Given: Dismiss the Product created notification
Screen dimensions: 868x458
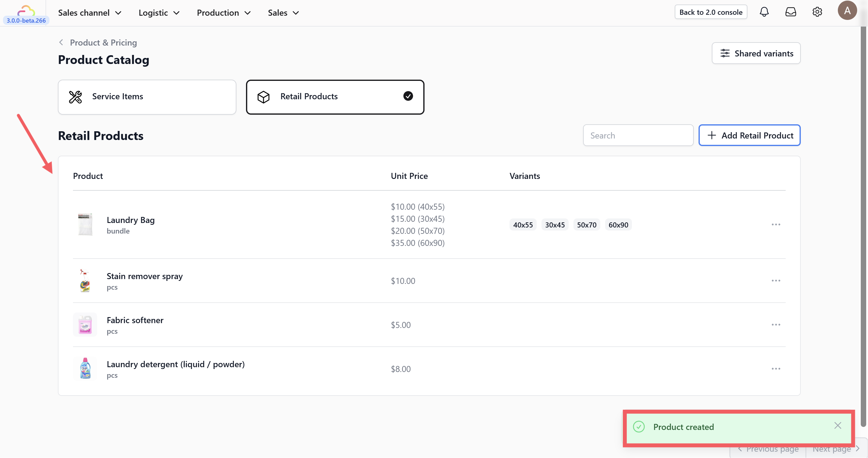Looking at the screenshot, I should click(x=838, y=426).
